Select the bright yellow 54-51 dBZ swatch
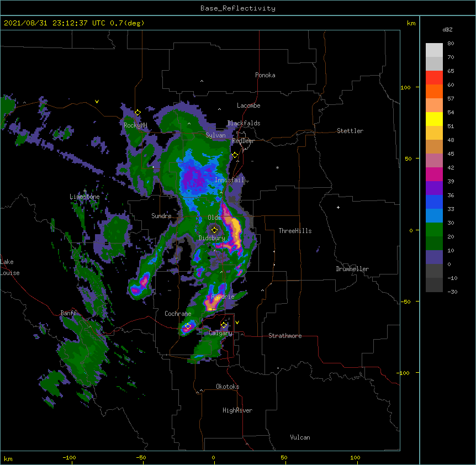 pos(434,119)
